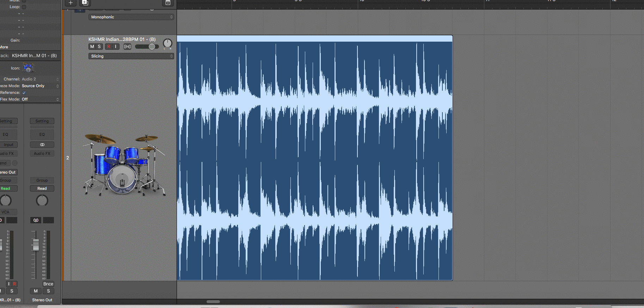Toggle input monitoring on KSHMR track header
This screenshot has height=308, width=644.
(x=116, y=47)
